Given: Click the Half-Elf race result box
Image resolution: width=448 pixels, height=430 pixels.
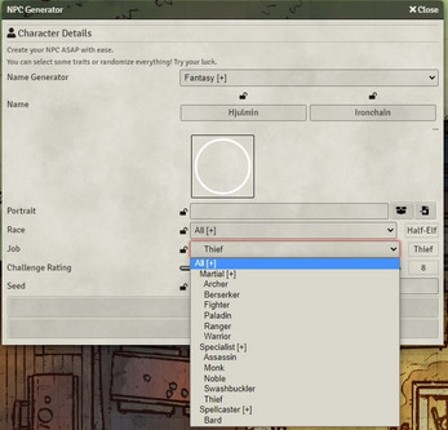Looking at the screenshot, I should [422, 230].
